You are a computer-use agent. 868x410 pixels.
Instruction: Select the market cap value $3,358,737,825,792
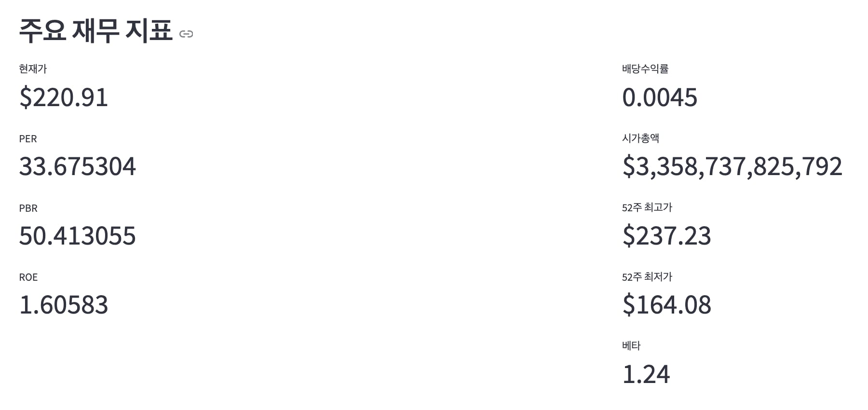point(732,166)
